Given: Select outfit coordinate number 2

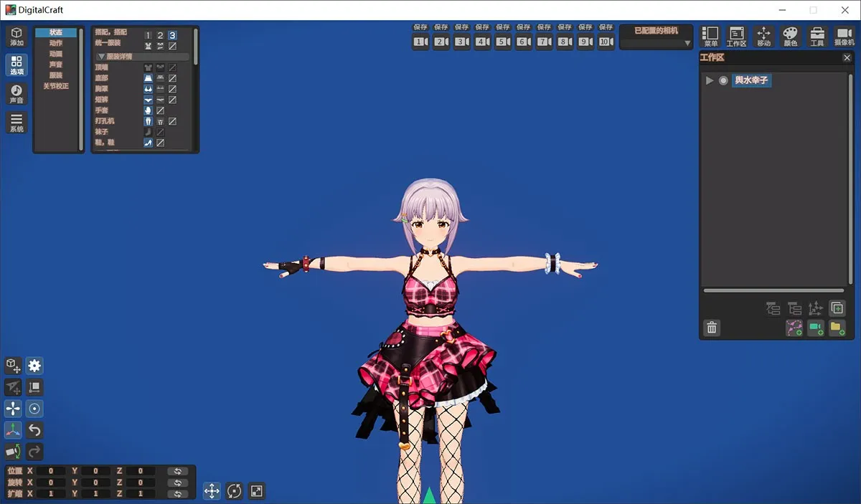Looking at the screenshot, I should [160, 34].
